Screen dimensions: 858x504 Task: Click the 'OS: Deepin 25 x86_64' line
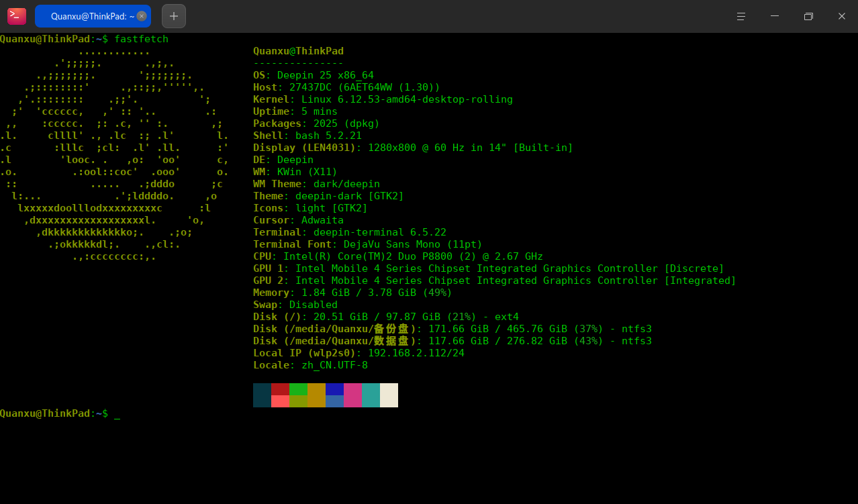(314, 75)
